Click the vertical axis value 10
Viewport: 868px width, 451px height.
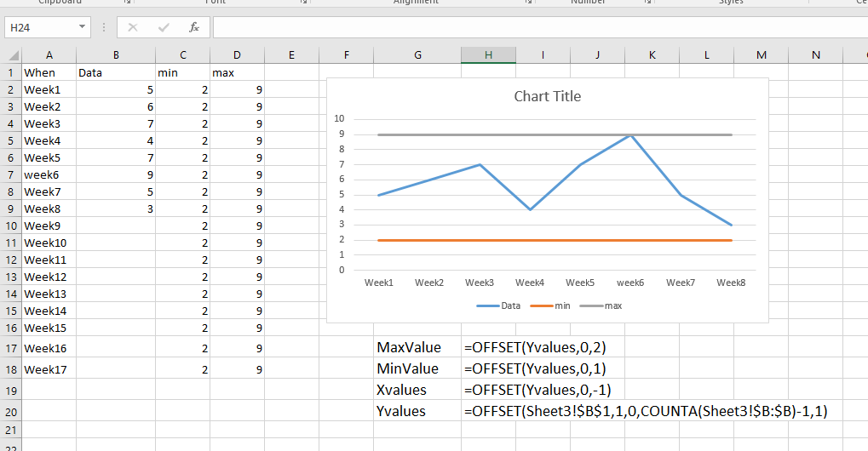pos(339,118)
